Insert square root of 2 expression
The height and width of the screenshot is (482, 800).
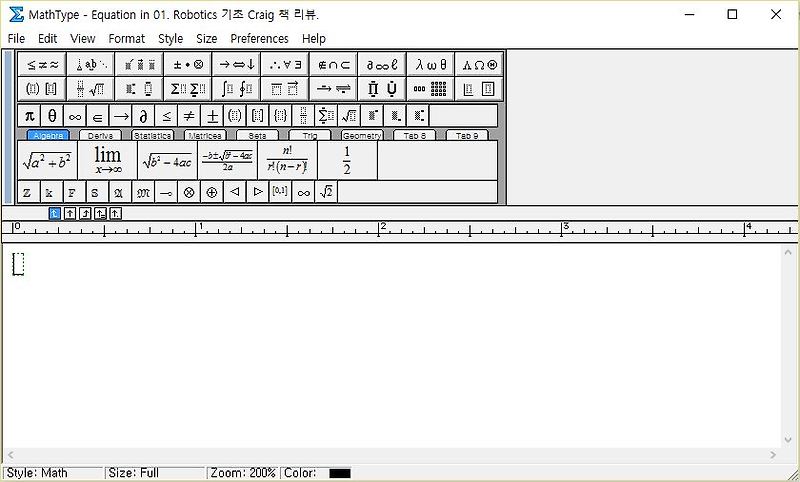326,192
